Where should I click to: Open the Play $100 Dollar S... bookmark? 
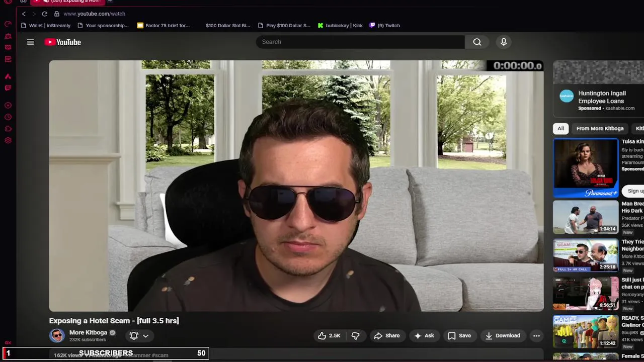[284, 26]
